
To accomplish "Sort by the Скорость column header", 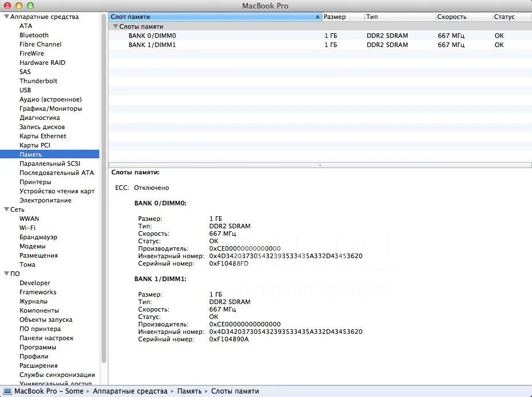I will (464, 17).
